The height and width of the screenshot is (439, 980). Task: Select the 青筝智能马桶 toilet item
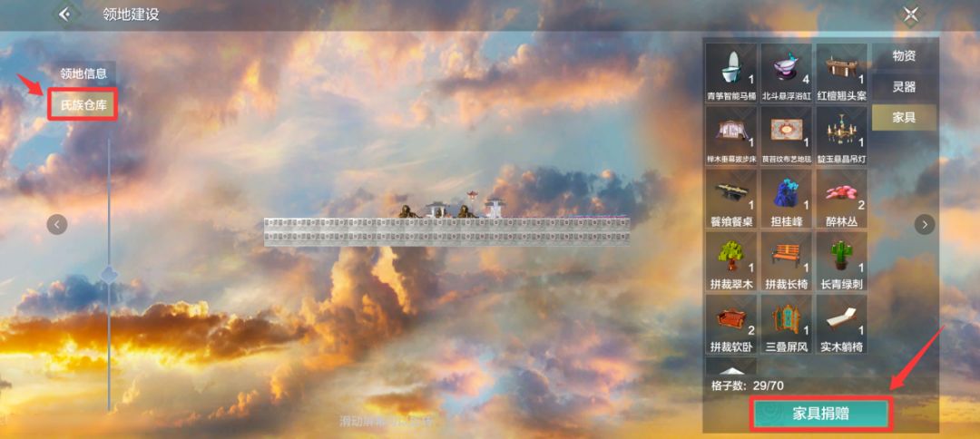(730, 73)
